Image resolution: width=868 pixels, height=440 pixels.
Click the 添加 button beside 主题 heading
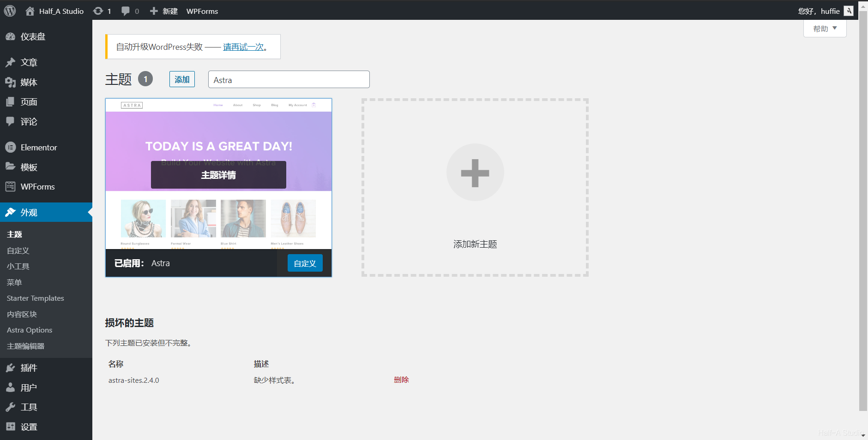coord(182,79)
